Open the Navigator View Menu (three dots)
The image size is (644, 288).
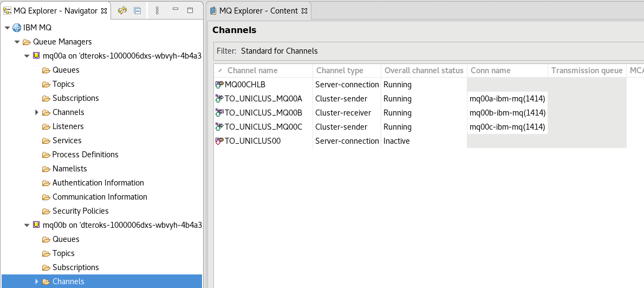pyautogui.click(x=157, y=10)
